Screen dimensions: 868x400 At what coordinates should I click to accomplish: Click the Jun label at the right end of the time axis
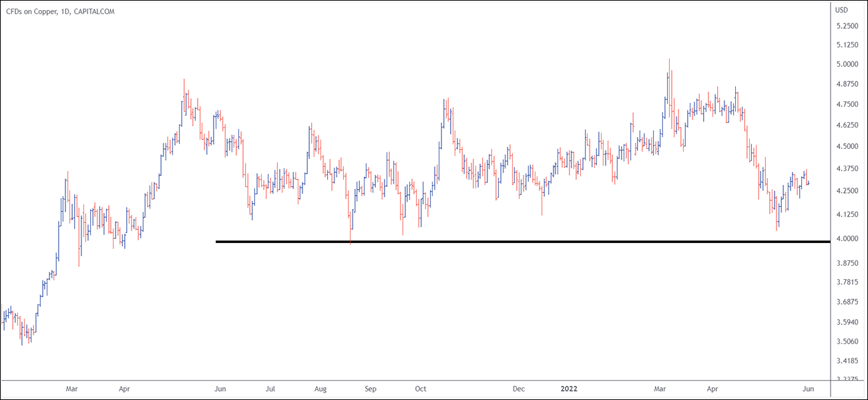point(808,389)
